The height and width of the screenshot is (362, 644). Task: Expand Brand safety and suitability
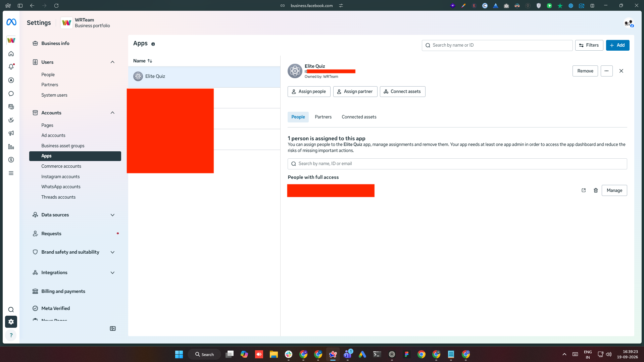tap(112, 252)
